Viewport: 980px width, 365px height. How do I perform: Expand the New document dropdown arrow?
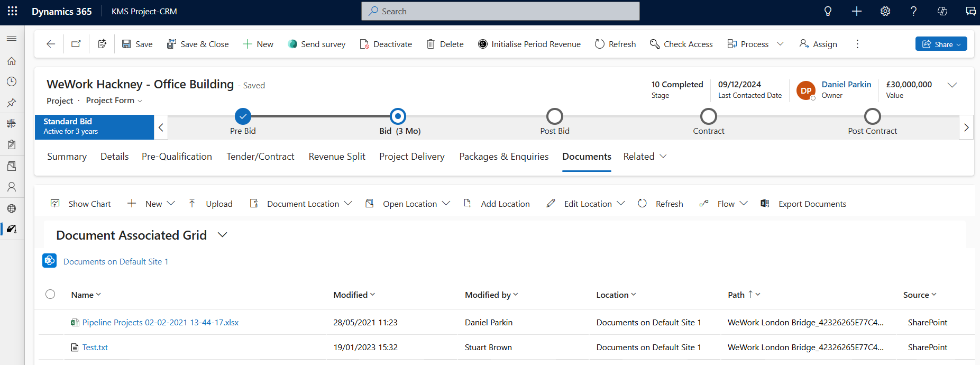pyautogui.click(x=171, y=204)
